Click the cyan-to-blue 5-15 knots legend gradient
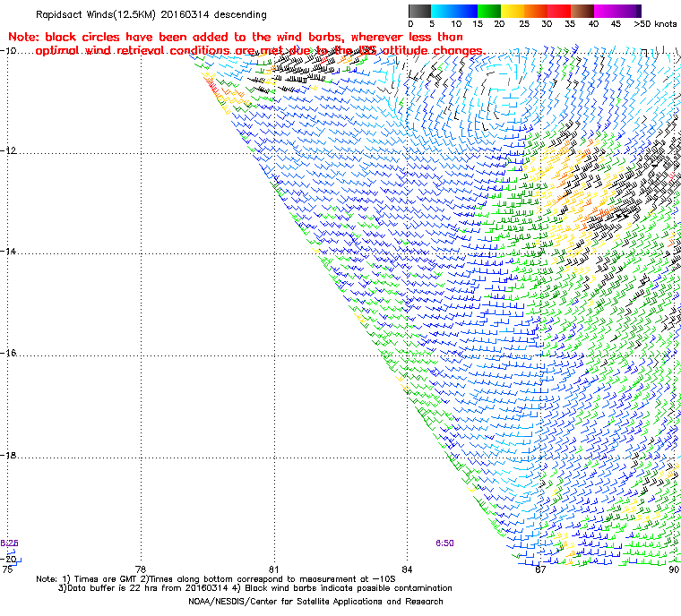The height and width of the screenshot is (616, 681). [x=454, y=11]
